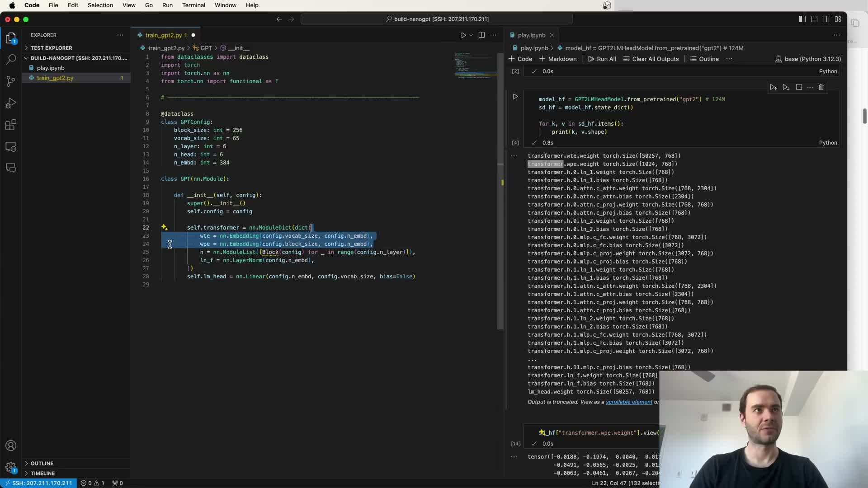Click the command center search field
The image size is (868, 488).
(436, 19)
